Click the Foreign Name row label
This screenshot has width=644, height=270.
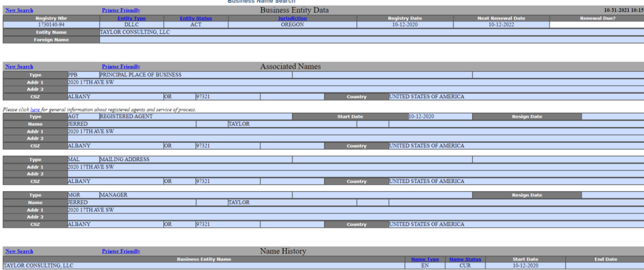(x=52, y=40)
